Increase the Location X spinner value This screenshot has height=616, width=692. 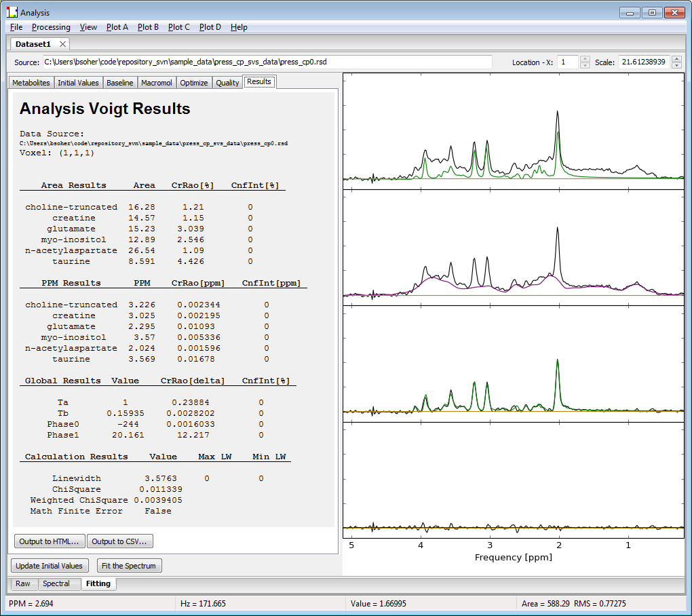tap(585, 59)
